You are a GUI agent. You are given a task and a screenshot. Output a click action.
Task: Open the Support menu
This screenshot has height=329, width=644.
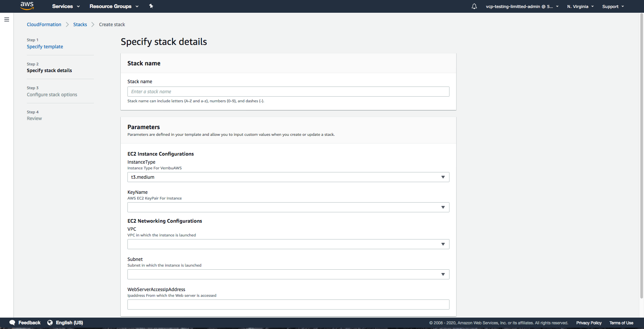tap(613, 6)
